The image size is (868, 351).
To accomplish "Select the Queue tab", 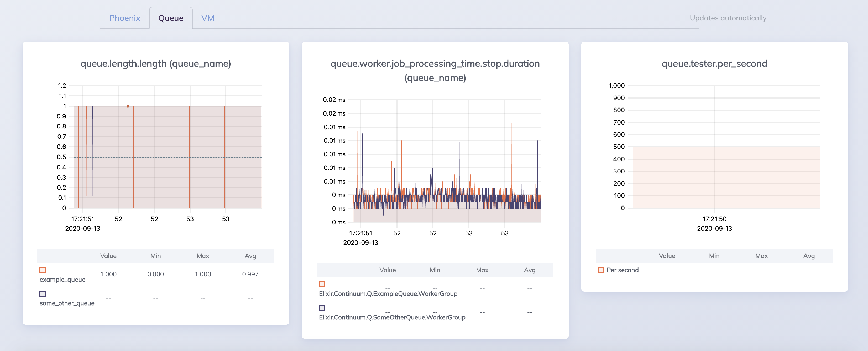I will 170,18.
